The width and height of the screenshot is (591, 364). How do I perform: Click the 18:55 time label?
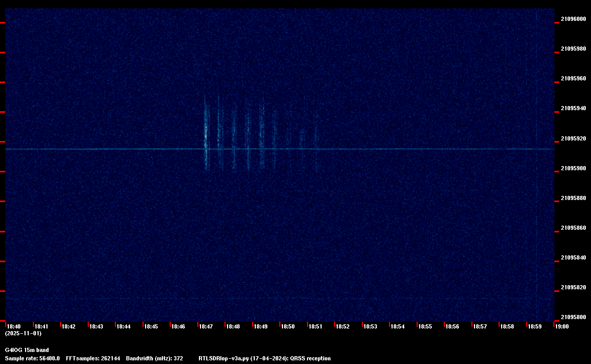[x=425, y=326]
